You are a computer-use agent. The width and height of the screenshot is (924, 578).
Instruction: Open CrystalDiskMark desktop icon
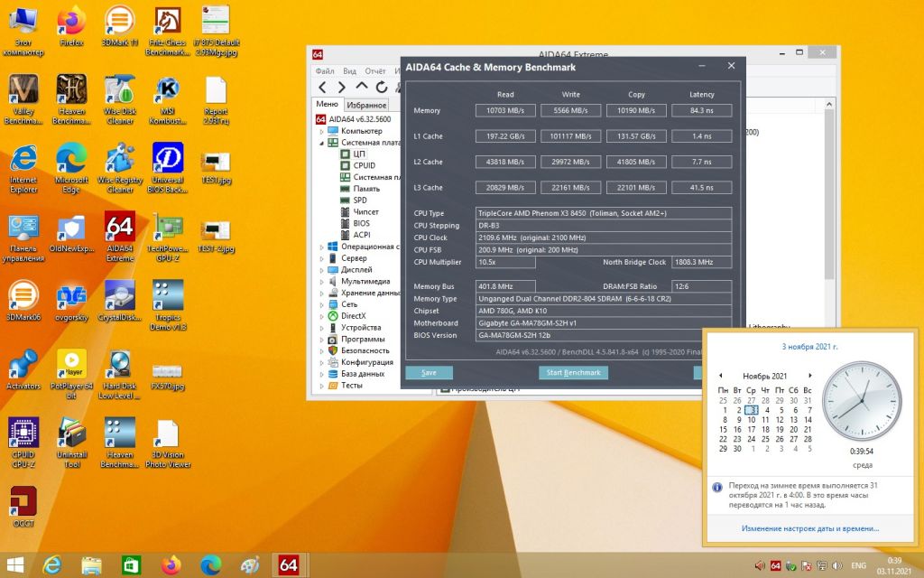tap(120, 301)
